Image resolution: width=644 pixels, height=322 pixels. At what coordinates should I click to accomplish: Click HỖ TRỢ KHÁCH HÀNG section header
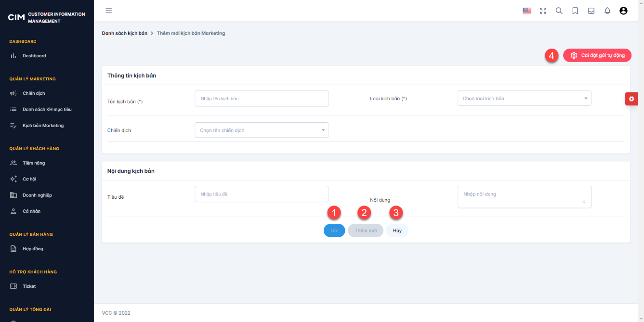[33, 272]
